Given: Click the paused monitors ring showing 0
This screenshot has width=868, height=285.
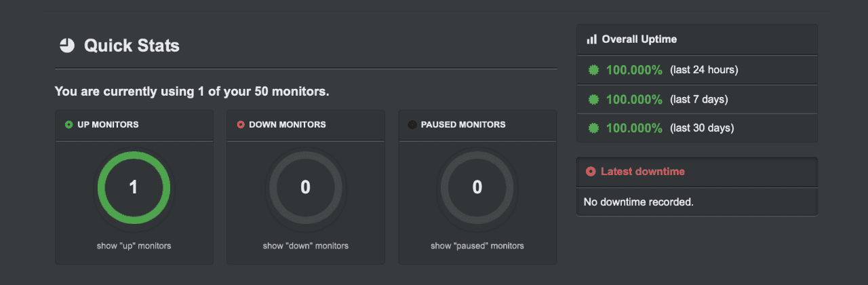Looking at the screenshot, I should click(477, 187).
